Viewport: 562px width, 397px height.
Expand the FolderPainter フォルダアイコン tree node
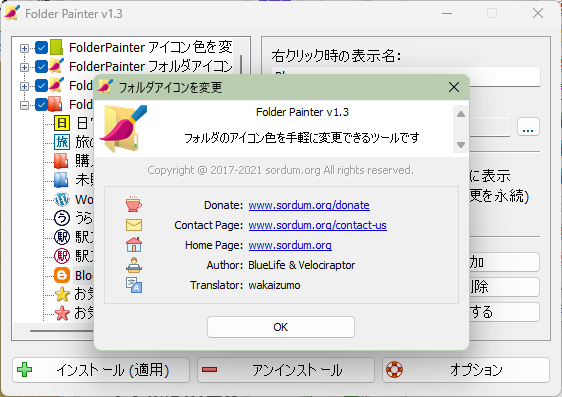(x=24, y=67)
